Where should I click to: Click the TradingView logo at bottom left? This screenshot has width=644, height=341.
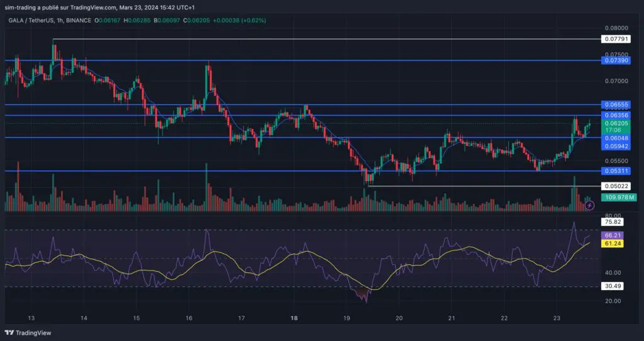28,333
